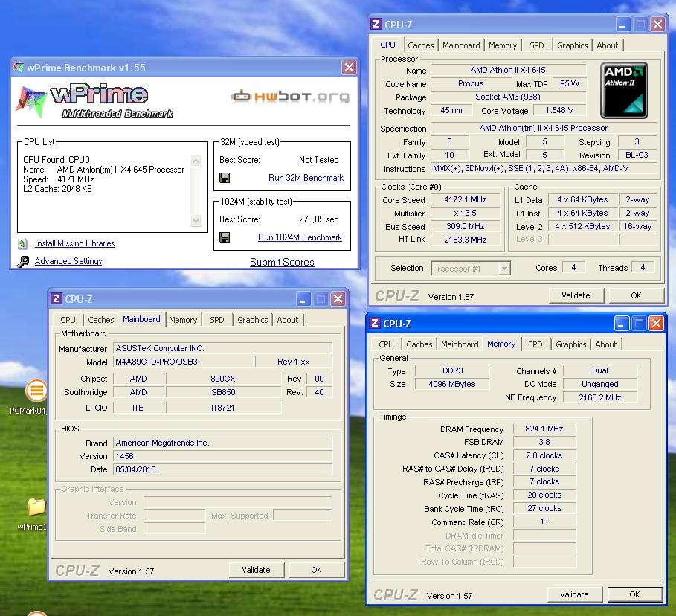
Task: Click the CPU-Z Z icon in the Mainboard window title
Action: (56, 298)
